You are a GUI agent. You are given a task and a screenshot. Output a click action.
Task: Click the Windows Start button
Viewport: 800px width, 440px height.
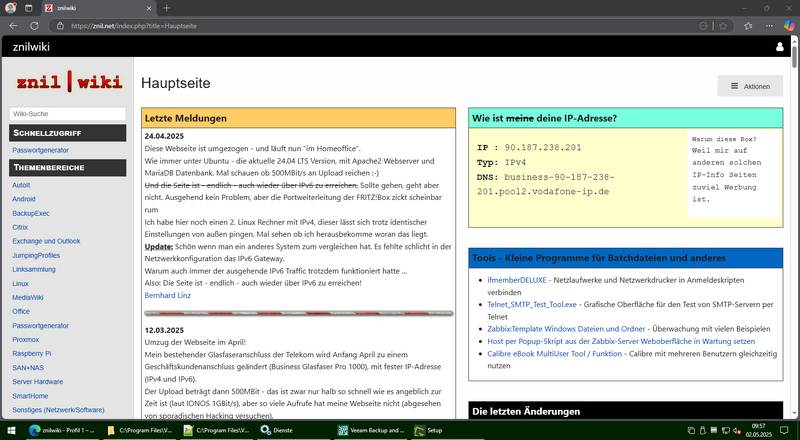point(10,430)
